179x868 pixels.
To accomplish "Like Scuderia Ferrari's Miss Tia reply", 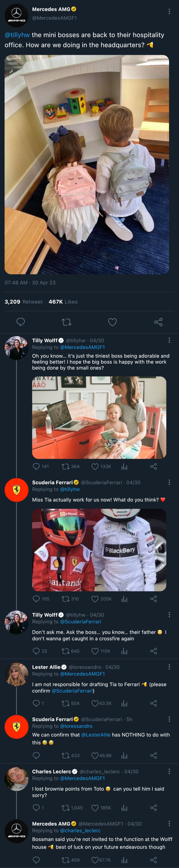I will tap(95, 599).
